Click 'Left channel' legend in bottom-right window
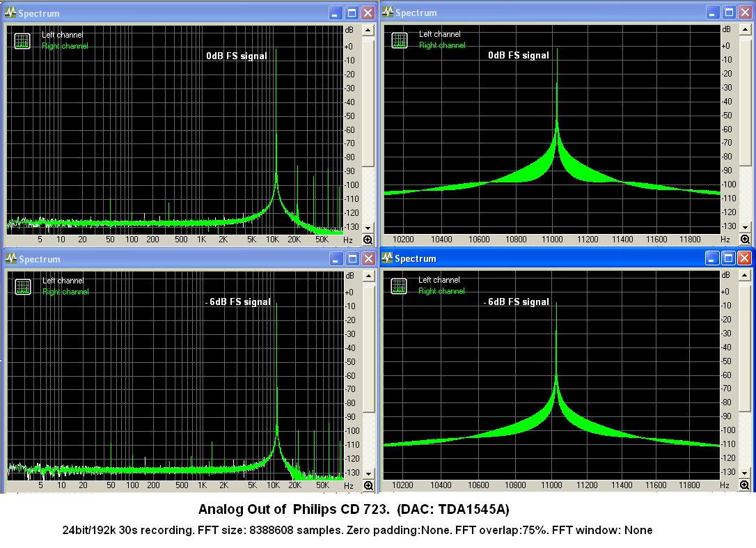 point(439,280)
